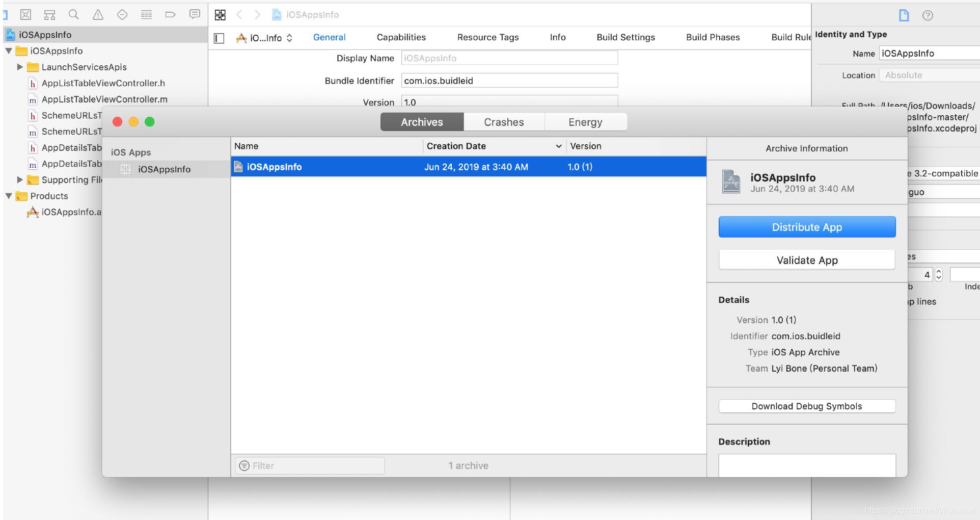Open the Build Phases tab
This screenshot has height=520, width=980.
[x=713, y=37]
